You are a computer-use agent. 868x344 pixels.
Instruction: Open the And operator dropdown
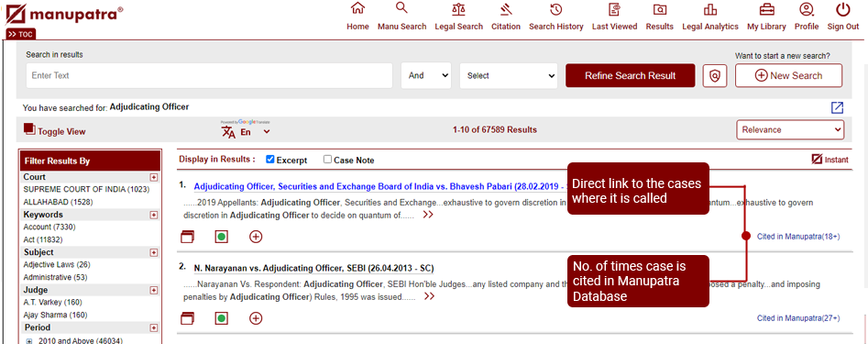(426, 75)
